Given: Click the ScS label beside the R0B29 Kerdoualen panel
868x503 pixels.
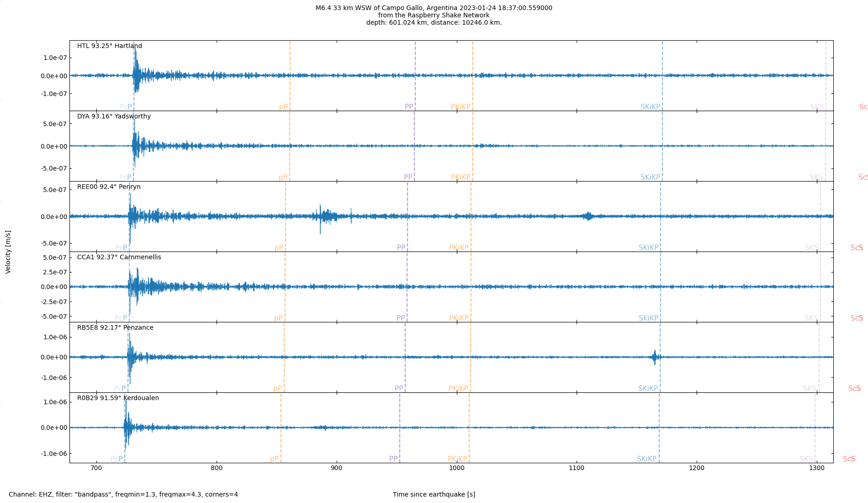Looking at the screenshot, I should pyautogui.click(x=849, y=459).
